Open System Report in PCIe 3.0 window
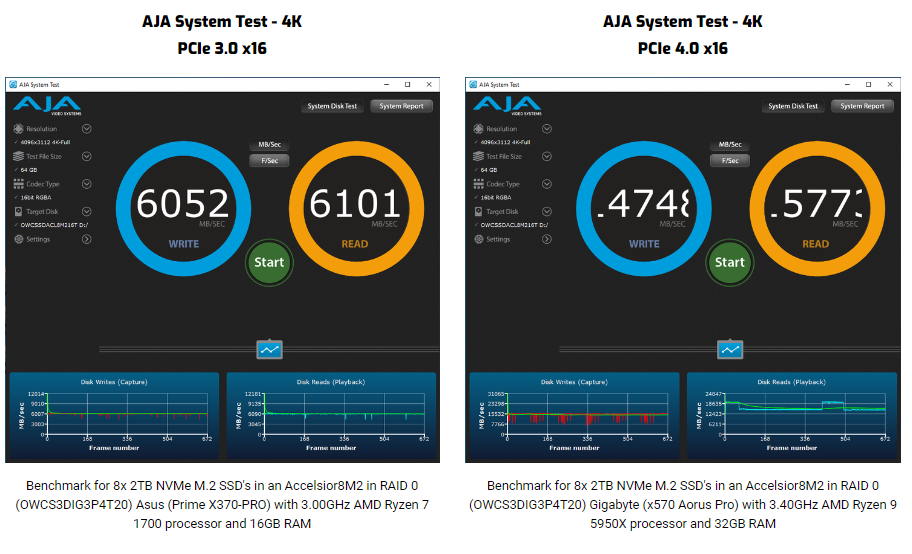Screen dimensions: 912x554 pyautogui.click(x=401, y=106)
